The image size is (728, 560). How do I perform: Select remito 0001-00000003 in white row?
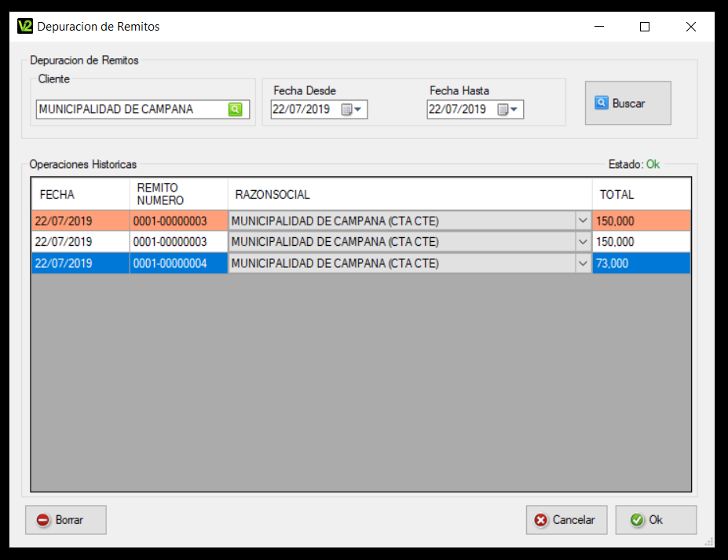[x=179, y=241]
